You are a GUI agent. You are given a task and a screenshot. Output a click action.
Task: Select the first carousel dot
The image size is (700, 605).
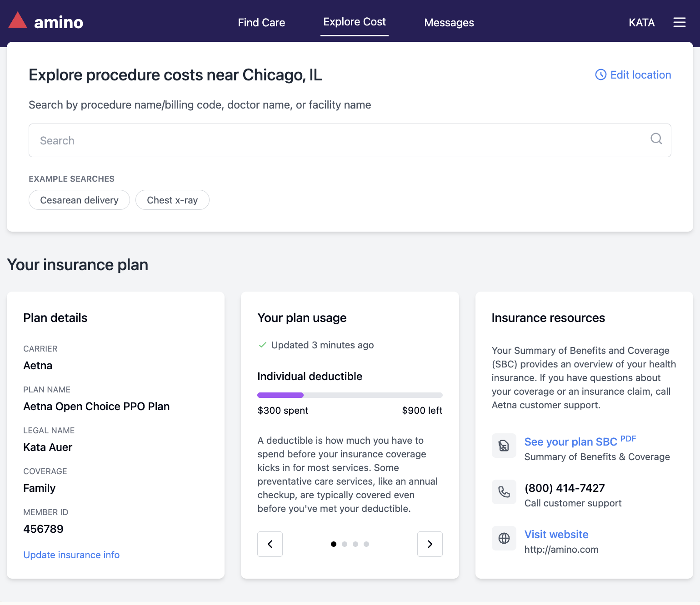(334, 544)
